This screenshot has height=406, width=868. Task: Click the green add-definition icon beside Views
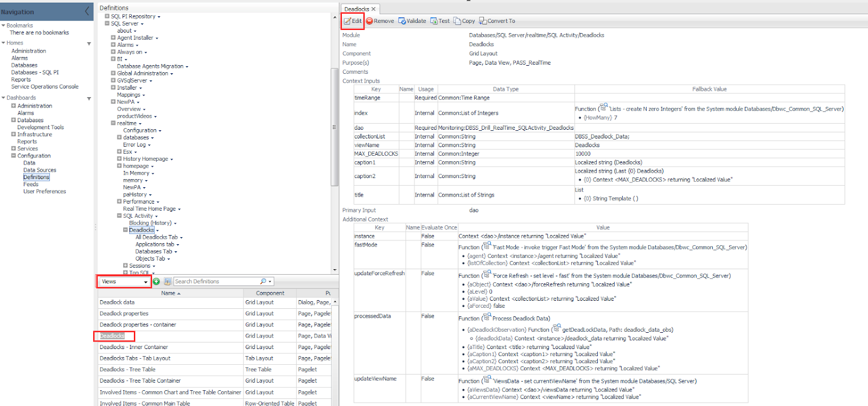tap(156, 281)
